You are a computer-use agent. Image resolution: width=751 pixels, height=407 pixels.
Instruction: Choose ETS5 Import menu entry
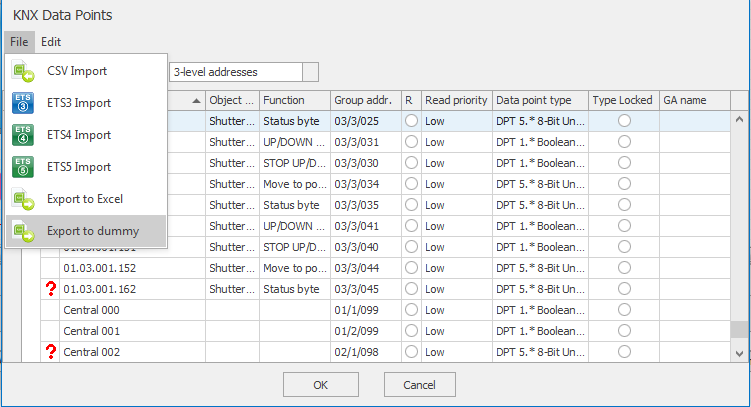point(86,167)
